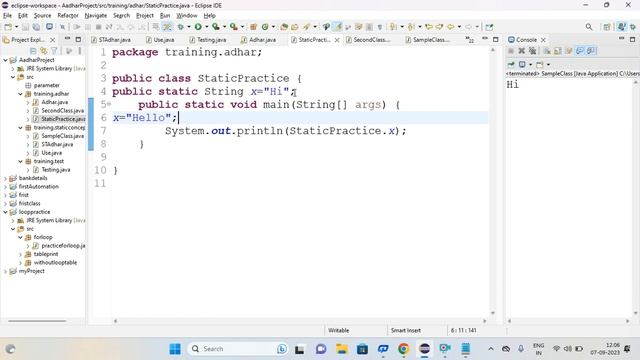
Task: Select practiceforloop.java in tree
Action: [x=63, y=246]
